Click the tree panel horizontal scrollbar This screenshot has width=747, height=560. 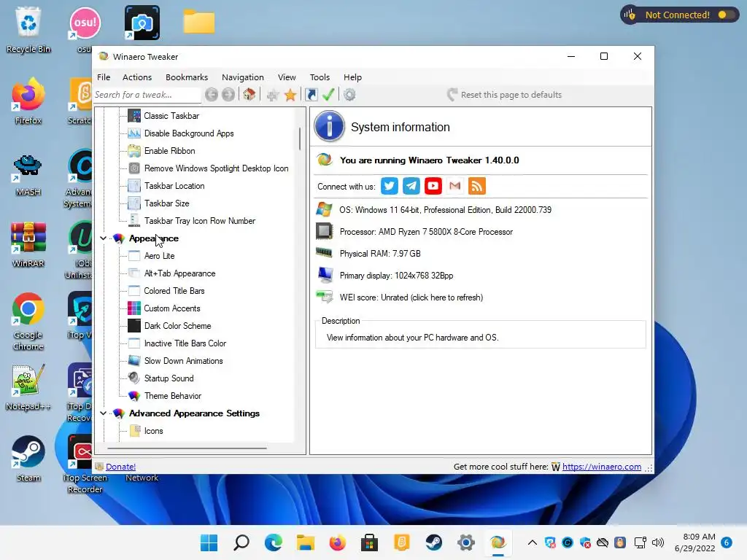187,448
